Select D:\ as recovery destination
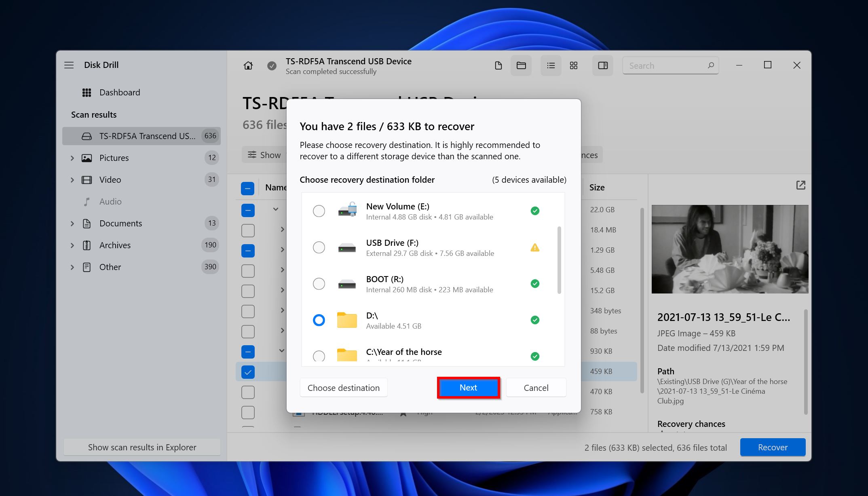868x496 pixels. (x=319, y=319)
